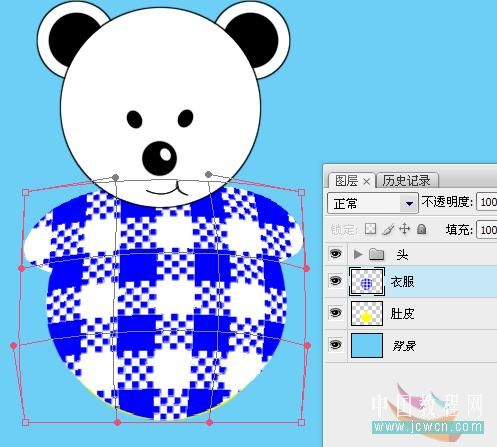This screenshot has height=447, width=497.
Task: Switch to the 历史记录 tab
Action: pyautogui.click(x=406, y=181)
